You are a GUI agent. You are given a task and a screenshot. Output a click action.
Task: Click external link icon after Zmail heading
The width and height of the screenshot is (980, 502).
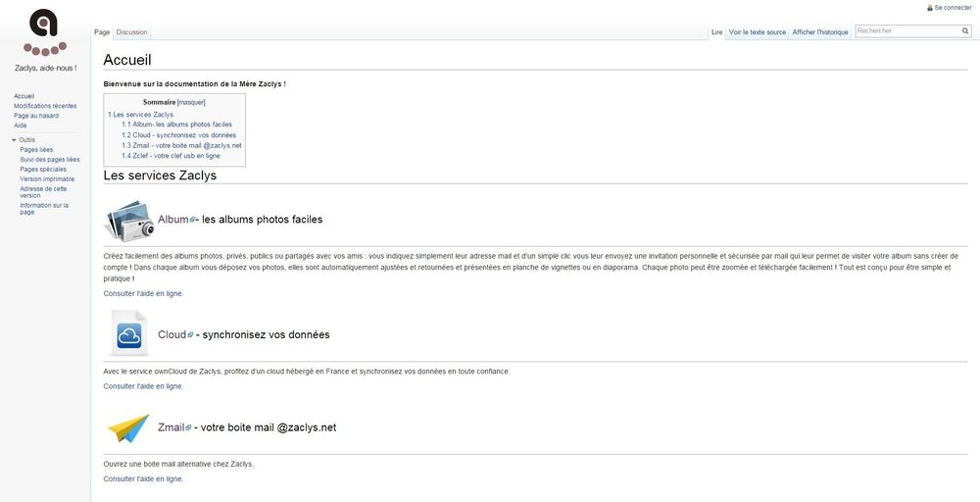(188, 428)
